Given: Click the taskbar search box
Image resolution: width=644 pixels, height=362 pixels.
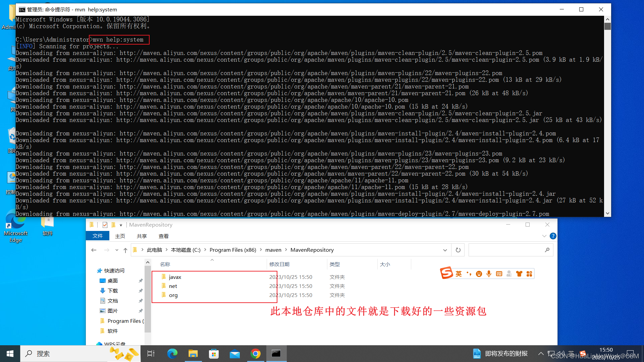Looking at the screenshot, I should pyautogui.click(x=80, y=354).
